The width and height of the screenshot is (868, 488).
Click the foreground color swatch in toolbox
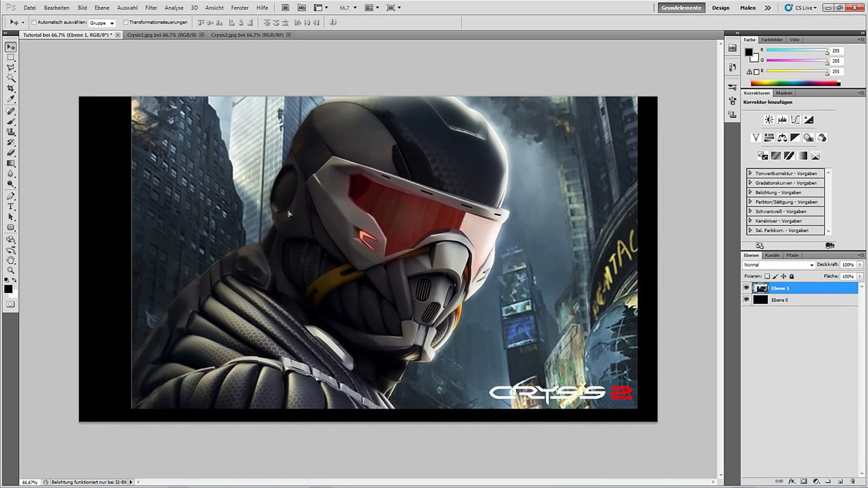(8, 289)
